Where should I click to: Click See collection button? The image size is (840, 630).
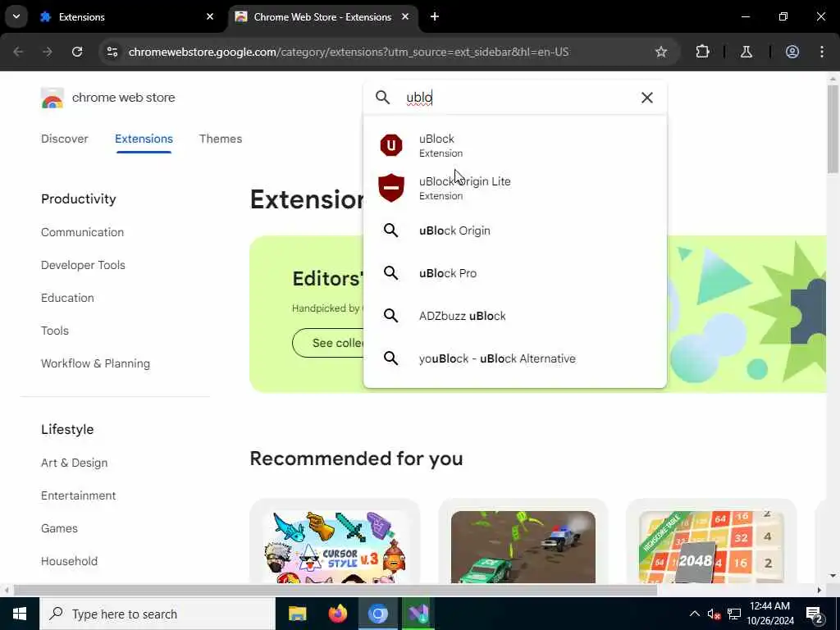coord(330,343)
